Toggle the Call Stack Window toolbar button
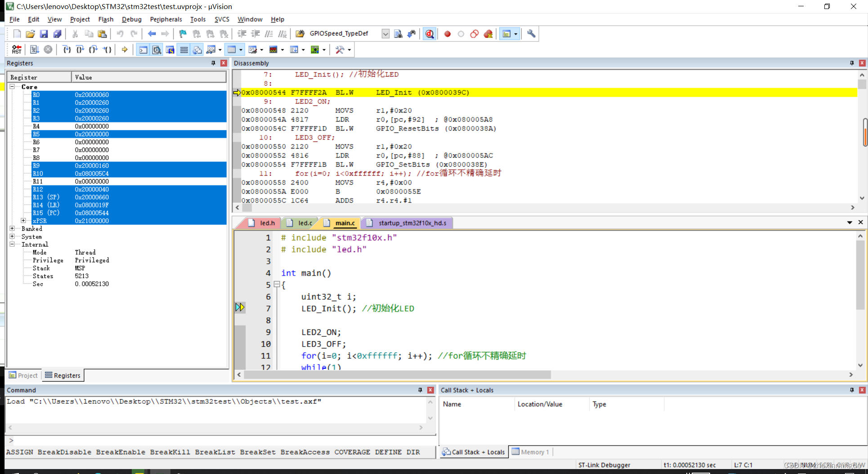This screenshot has height=474, width=868. point(197,50)
